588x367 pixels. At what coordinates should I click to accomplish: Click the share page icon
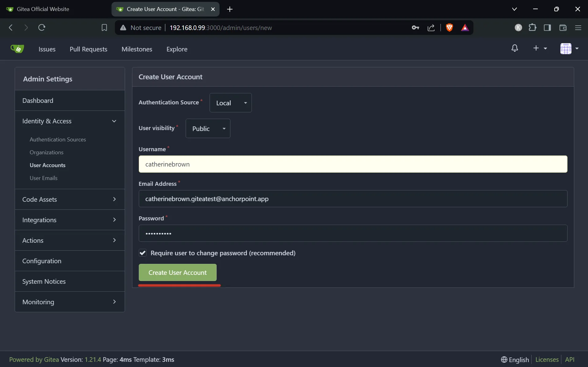tap(431, 28)
